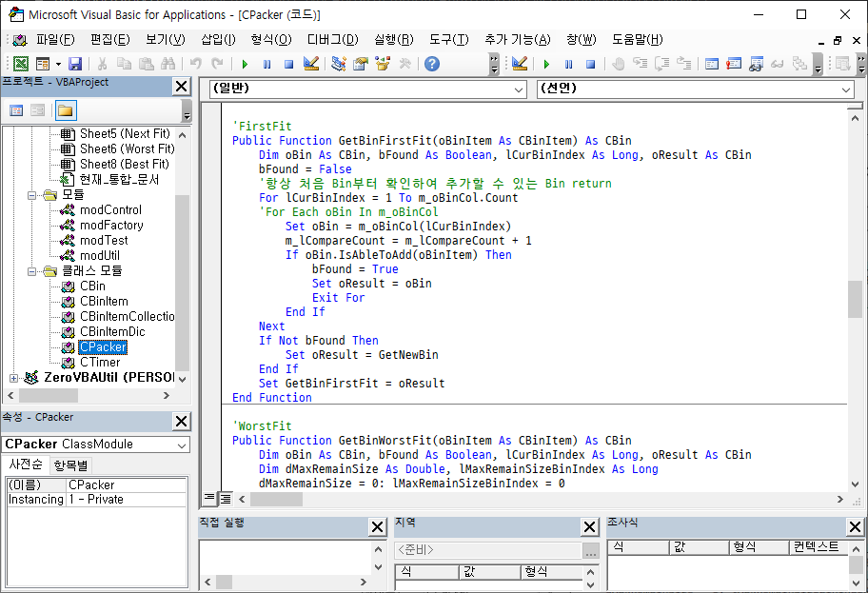Pause execution with the standard toolbar Break icon
Screen dimensions: 868x593
point(266,64)
